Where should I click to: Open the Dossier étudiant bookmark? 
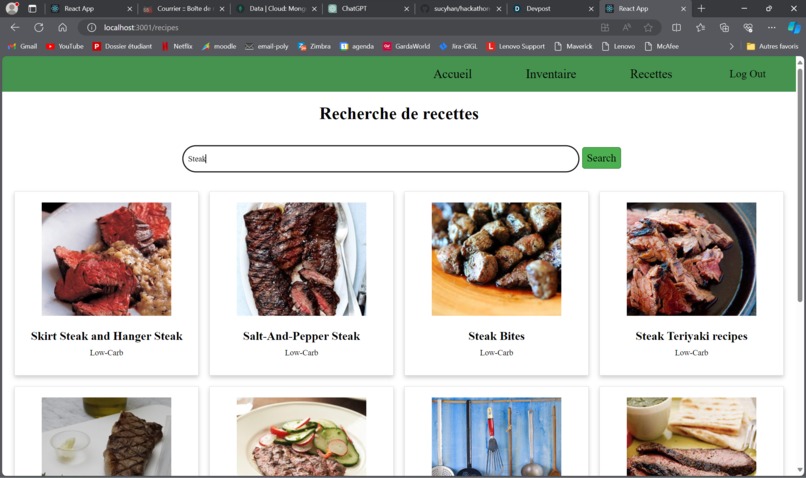pyautogui.click(x=122, y=46)
